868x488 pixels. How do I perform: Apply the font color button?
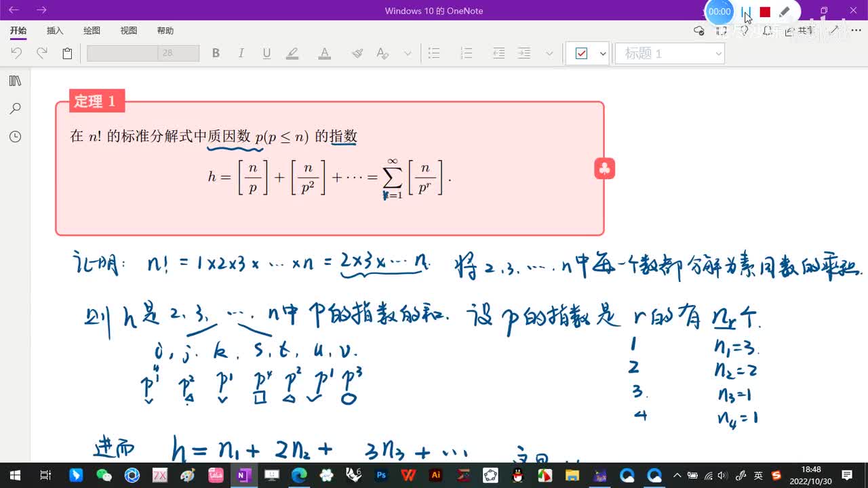[x=324, y=53]
